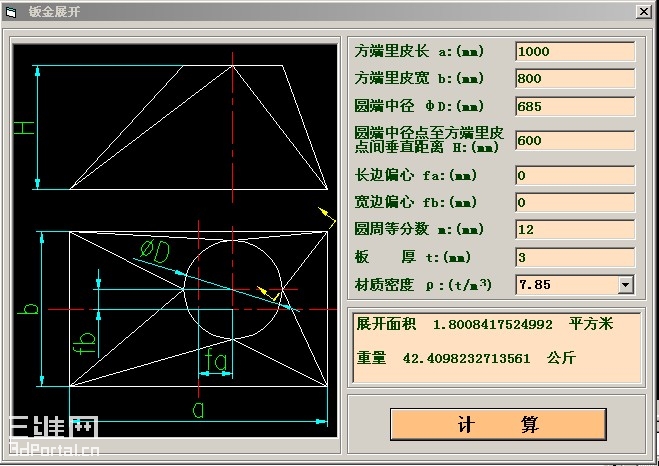
Task: Click the 方端里皮长 a:(mm) label
Action: click(419, 52)
